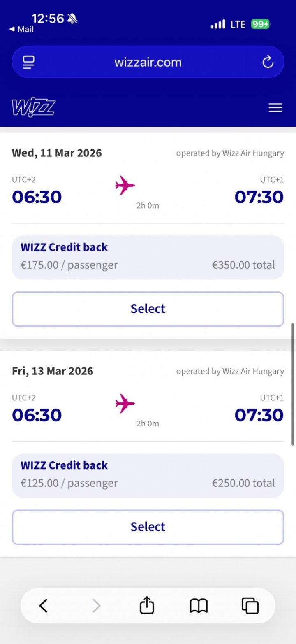Tap the Safari forward arrow
Image resolution: width=296 pixels, height=644 pixels.
point(96,606)
